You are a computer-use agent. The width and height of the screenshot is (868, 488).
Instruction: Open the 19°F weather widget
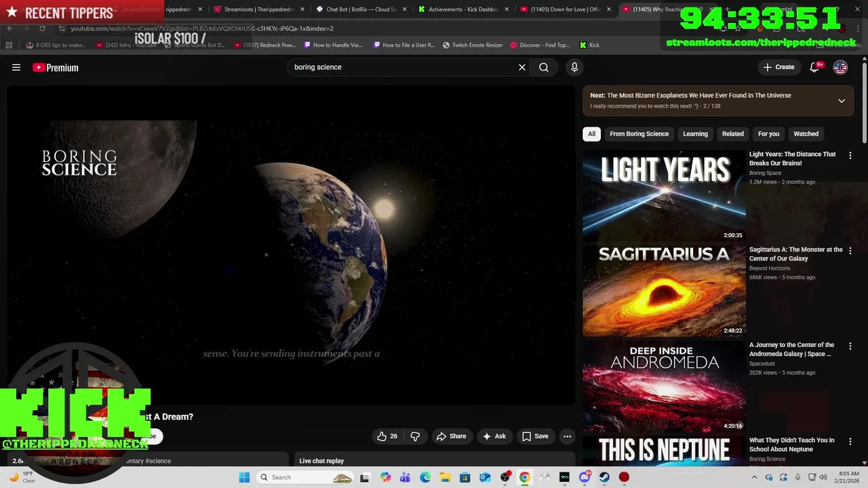pos(22,477)
